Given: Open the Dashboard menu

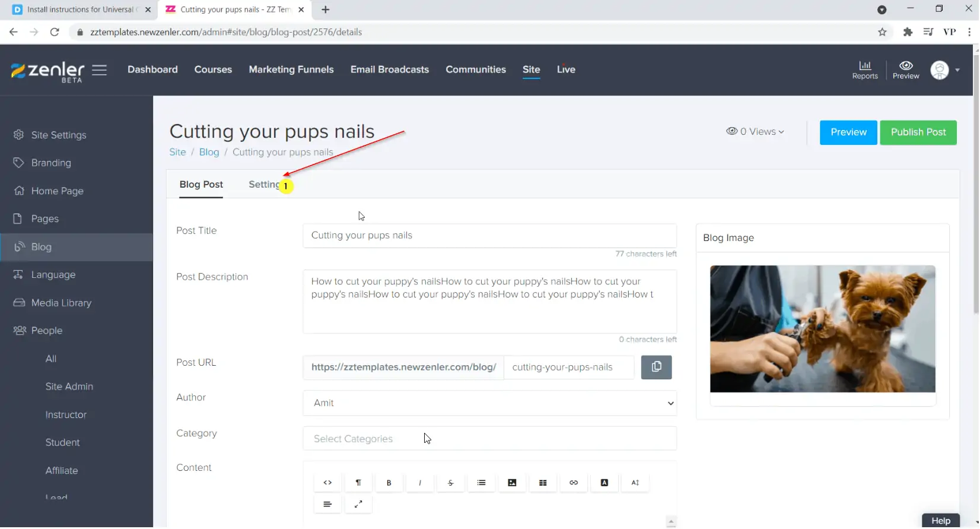Looking at the screenshot, I should [x=152, y=69].
